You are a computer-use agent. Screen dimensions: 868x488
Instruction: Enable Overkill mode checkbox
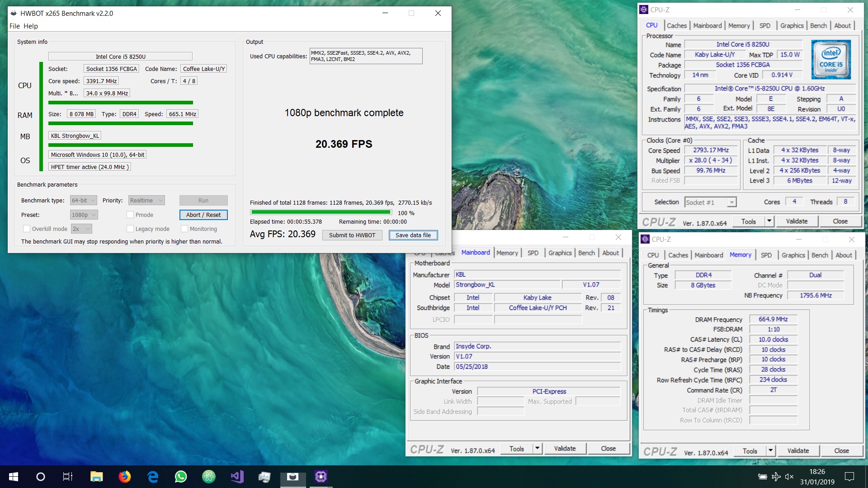tap(27, 229)
